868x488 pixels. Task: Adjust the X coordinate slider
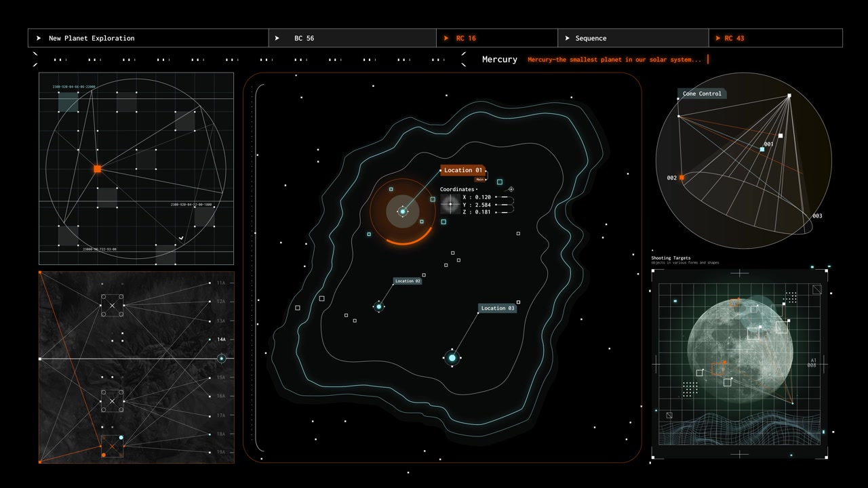coord(505,197)
